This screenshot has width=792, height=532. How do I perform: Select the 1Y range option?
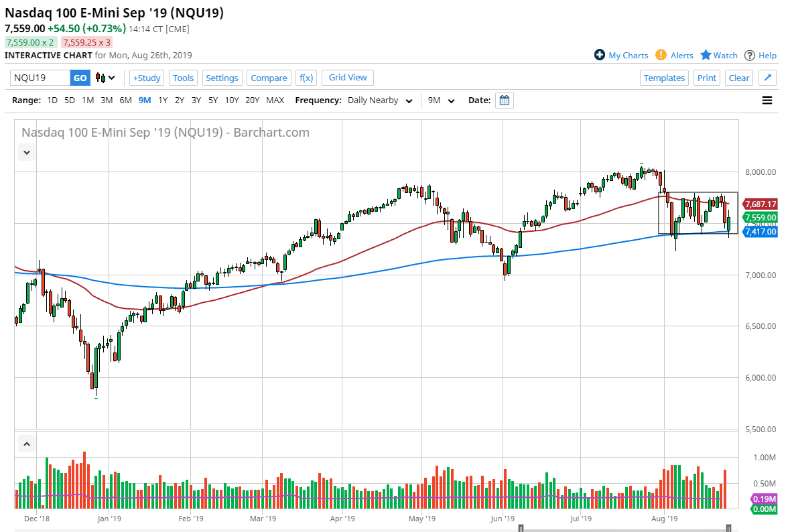pos(161,100)
